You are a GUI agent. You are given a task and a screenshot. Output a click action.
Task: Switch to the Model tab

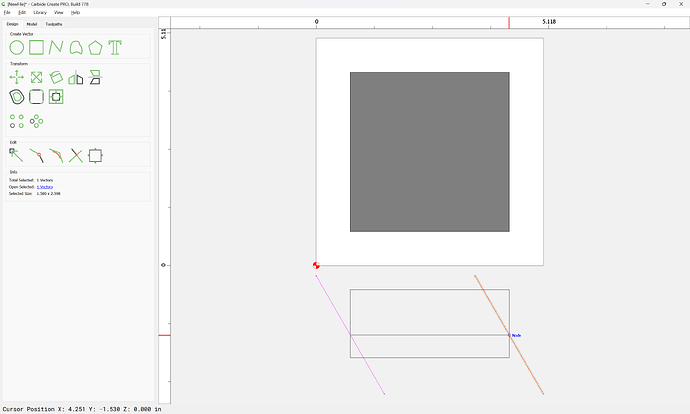click(x=32, y=24)
